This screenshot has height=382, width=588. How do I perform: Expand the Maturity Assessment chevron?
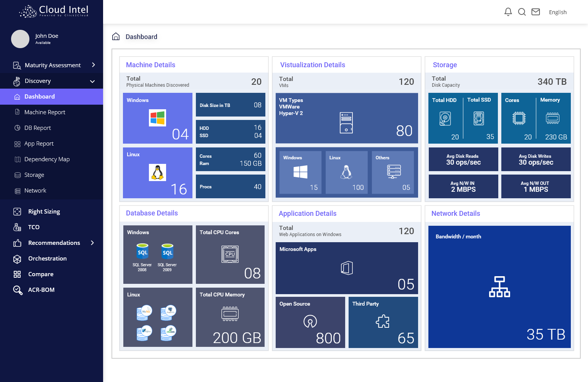pyautogui.click(x=94, y=65)
